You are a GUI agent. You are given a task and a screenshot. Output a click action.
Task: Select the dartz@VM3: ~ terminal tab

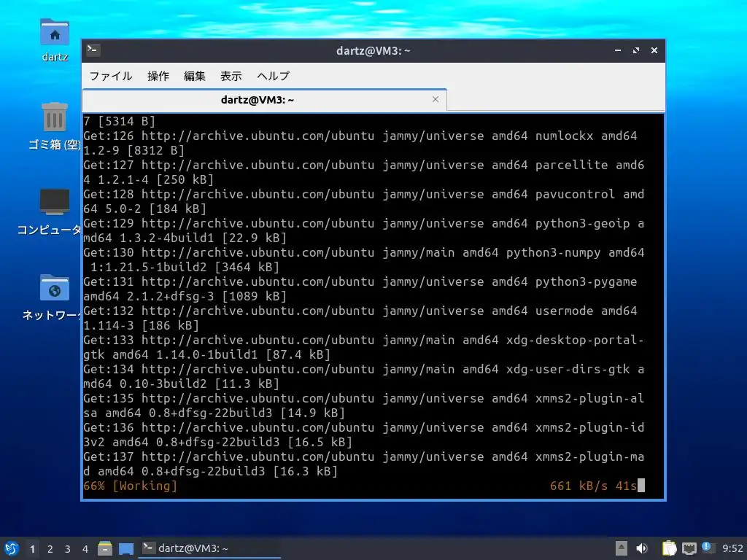pyautogui.click(x=264, y=100)
